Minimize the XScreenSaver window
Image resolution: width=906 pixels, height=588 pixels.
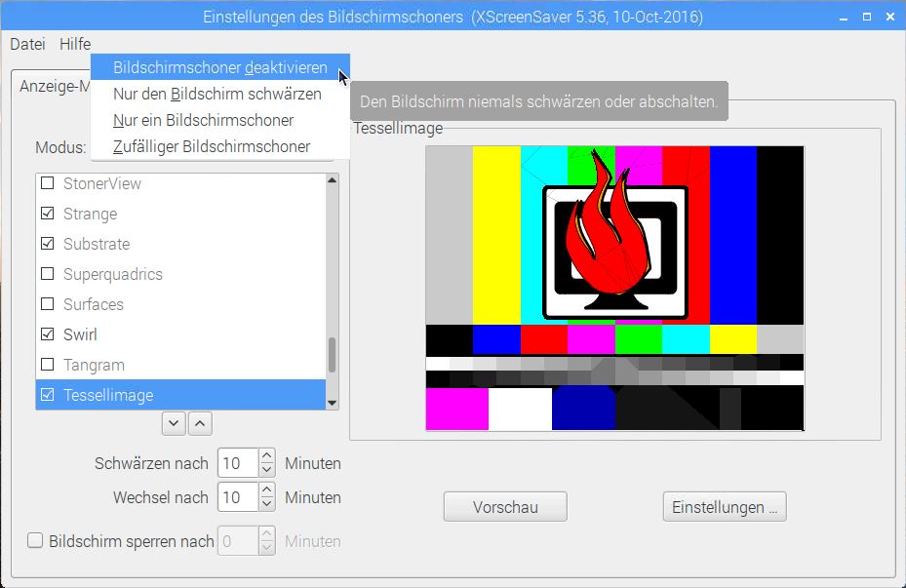844,18
